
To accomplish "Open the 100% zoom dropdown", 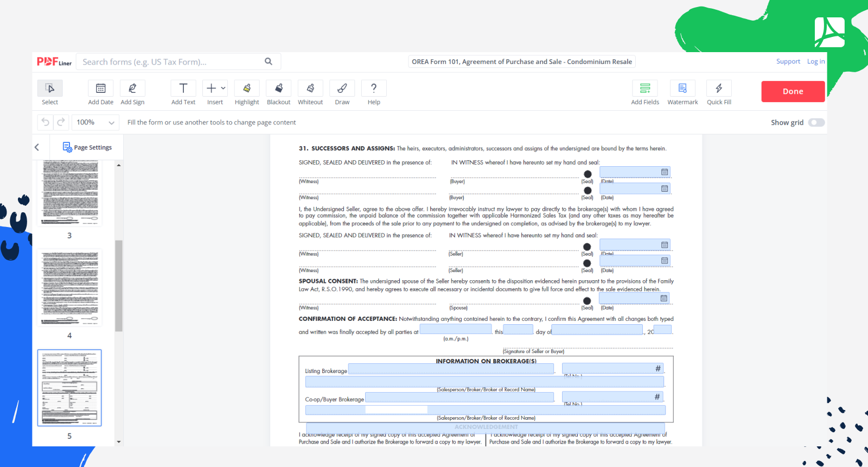I will [x=95, y=122].
